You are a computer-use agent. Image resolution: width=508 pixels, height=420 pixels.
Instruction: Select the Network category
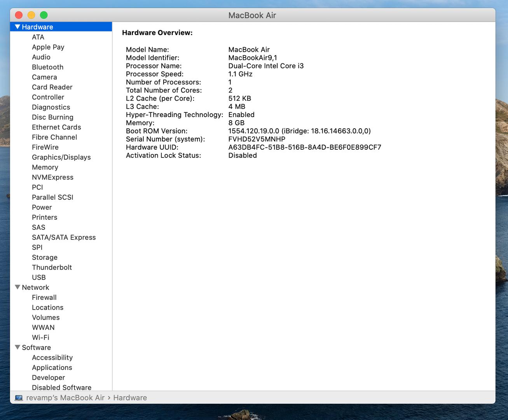click(x=35, y=287)
